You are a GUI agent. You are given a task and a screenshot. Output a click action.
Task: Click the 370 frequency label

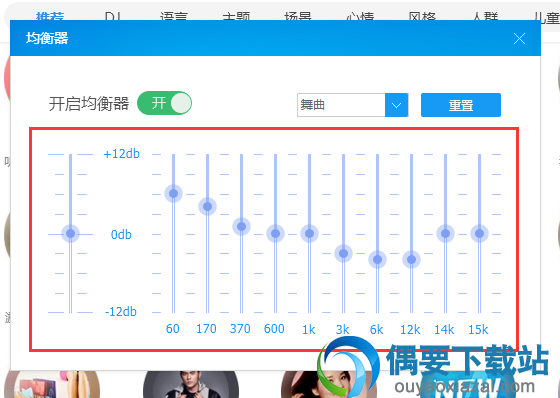240,329
